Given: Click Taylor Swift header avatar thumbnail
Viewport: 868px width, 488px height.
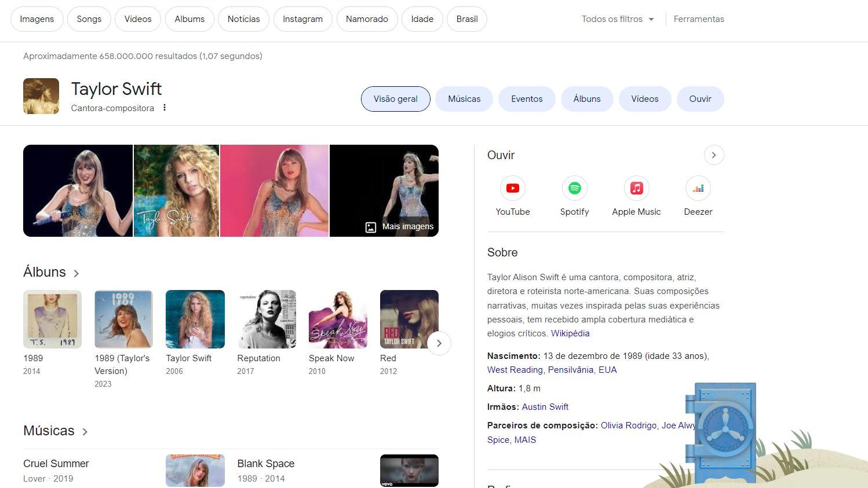Looking at the screenshot, I should [41, 96].
